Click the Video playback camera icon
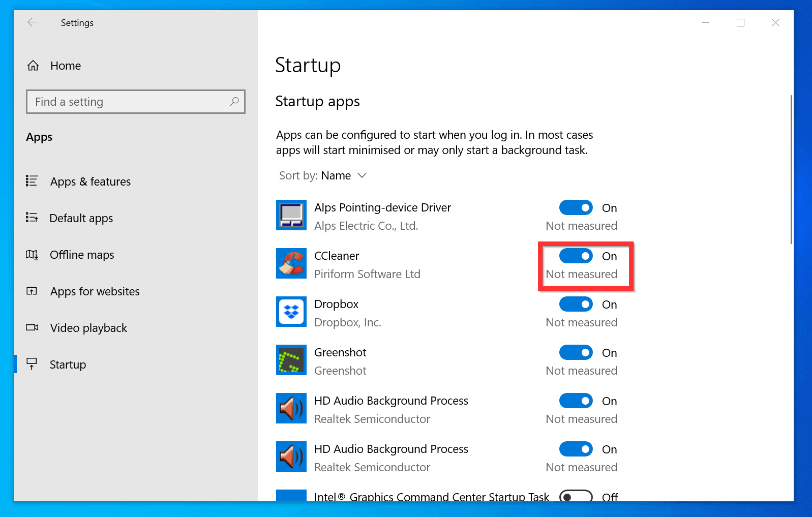Image resolution: width=812 pixels, height=517 pixels. [32, 327]
